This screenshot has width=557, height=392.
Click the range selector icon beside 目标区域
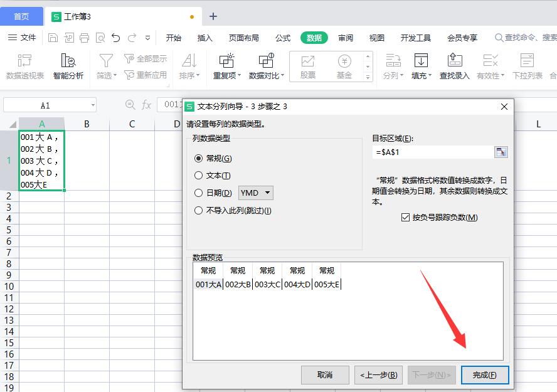pyautogui.click(x=501, y=151)
